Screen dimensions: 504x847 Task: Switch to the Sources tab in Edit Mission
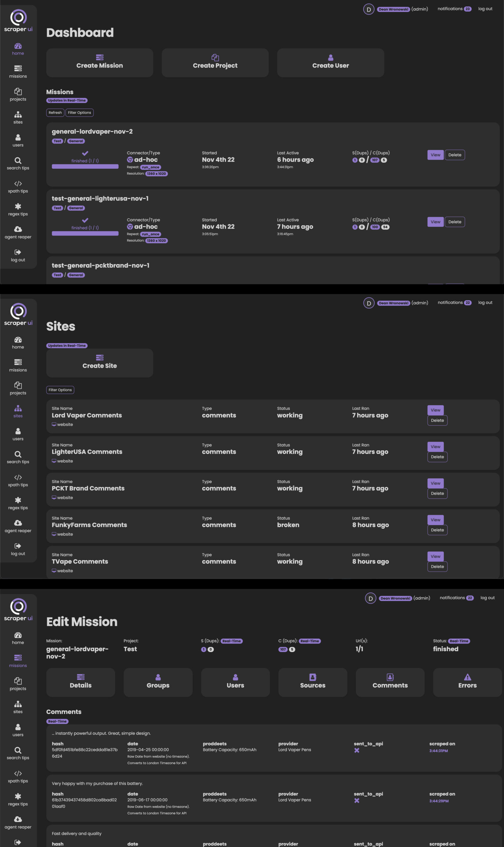313,683
